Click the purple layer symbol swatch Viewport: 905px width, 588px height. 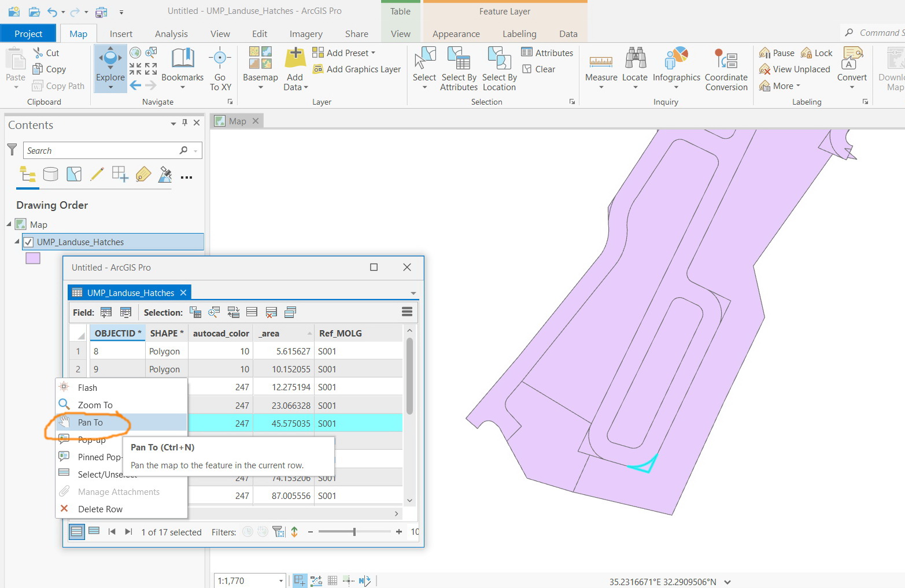pyautogui.click(x=33, y=258)
